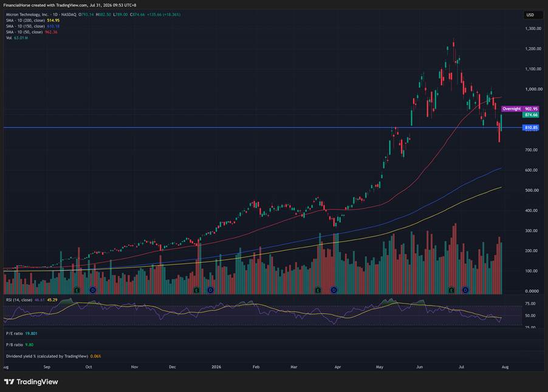
Task: Open the mid-December earnings E marker
Action: coord(196,290)
